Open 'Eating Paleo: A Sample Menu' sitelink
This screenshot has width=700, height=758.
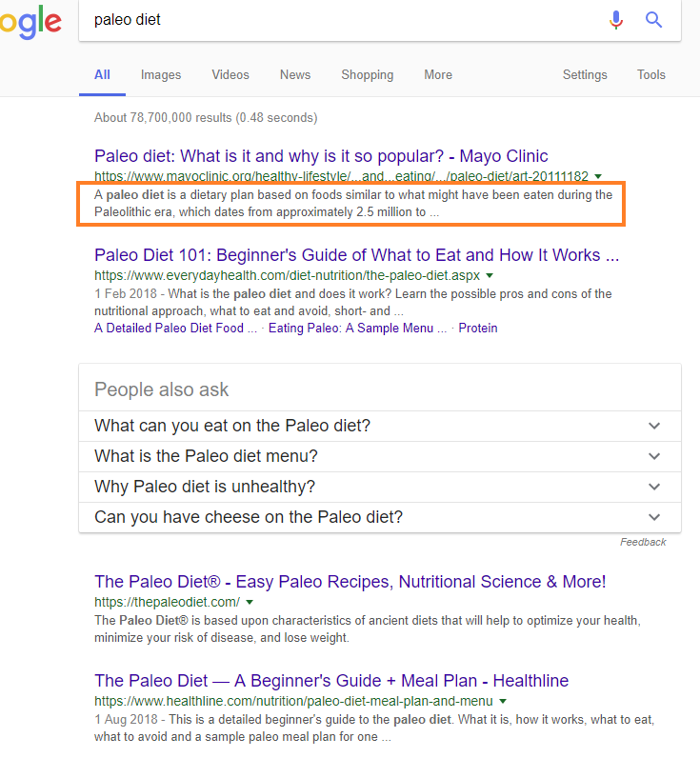coord(357,329)
